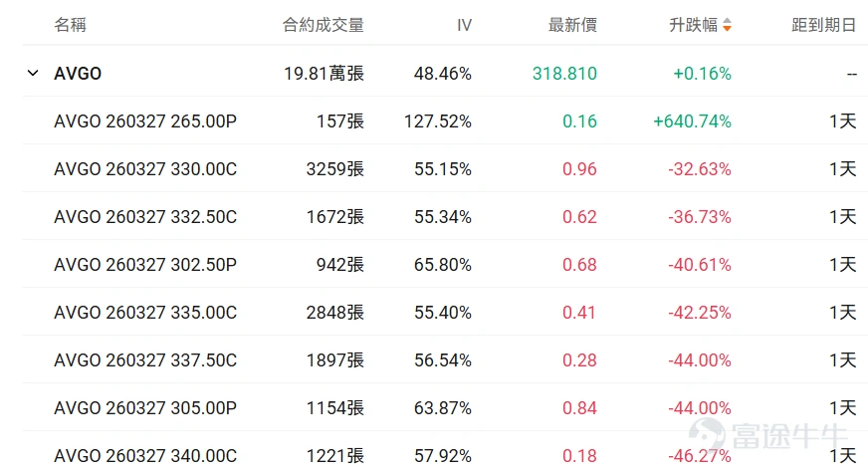The width and height of the screenshot is (868, 472).
Task: Open AVGO 260327 305.00P contract
Action: 145,407
